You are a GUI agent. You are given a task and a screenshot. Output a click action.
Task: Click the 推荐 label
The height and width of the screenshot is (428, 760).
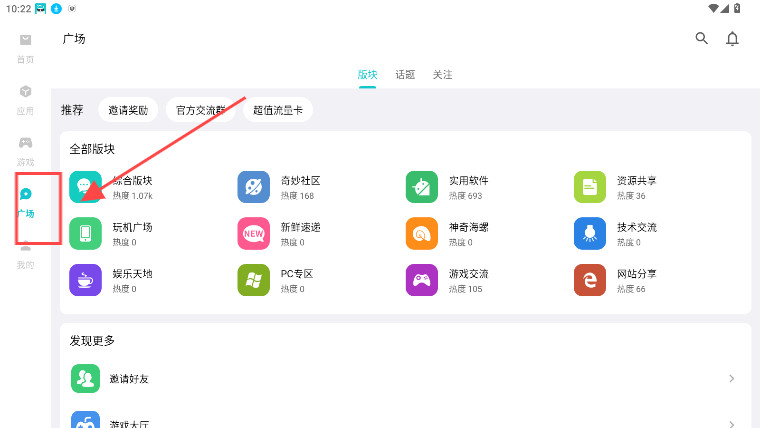tap(72, 110)
